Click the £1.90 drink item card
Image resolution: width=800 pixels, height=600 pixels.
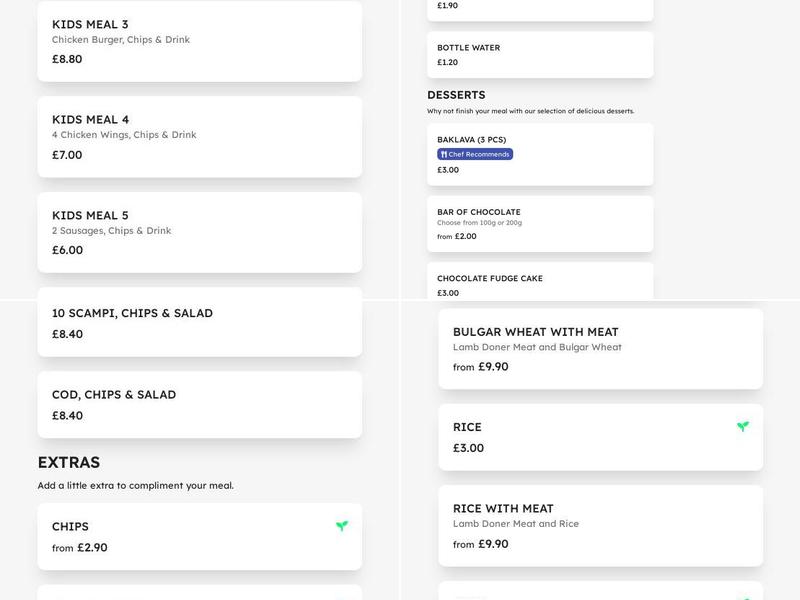pos(540,8)
